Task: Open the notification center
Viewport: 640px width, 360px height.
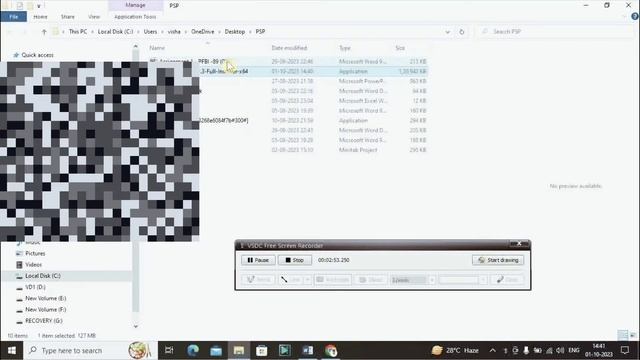Action: pos(625,350)
